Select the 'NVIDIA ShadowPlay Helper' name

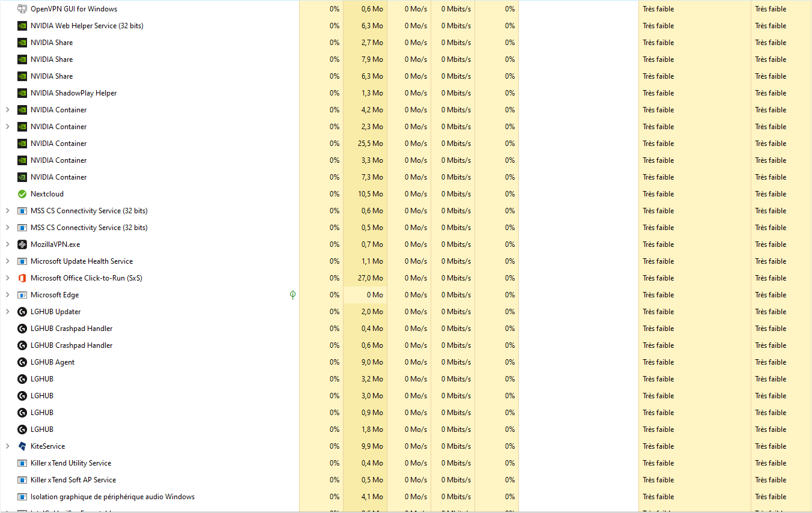pos(74,93)
